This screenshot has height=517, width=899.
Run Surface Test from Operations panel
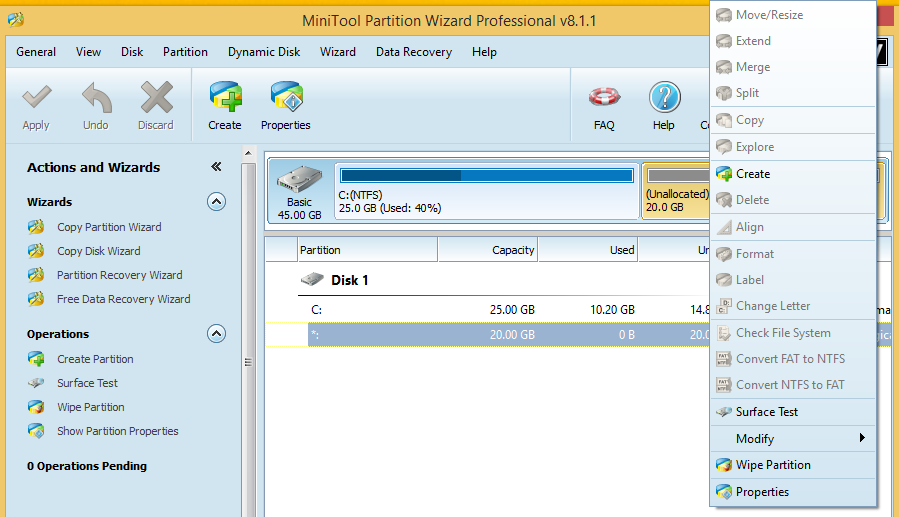pyautogui.click(x=87, y=383)
